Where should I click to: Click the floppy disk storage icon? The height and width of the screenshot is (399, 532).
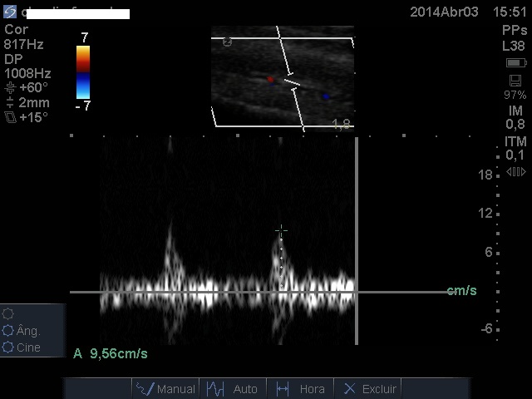click(x=515, y=80)
